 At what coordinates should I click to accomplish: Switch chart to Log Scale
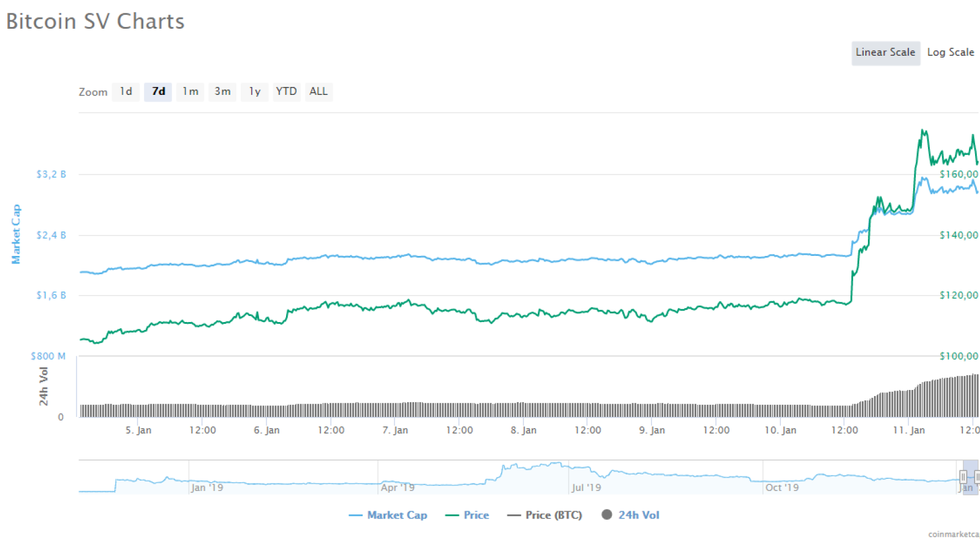[x=951, y=53]
